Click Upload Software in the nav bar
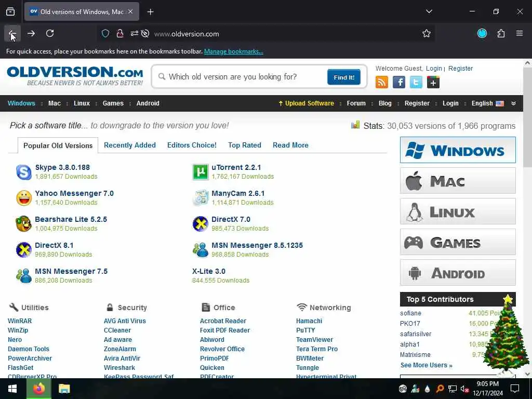The height and width of the screenshot is (399, 532). [x=306, y=103]
